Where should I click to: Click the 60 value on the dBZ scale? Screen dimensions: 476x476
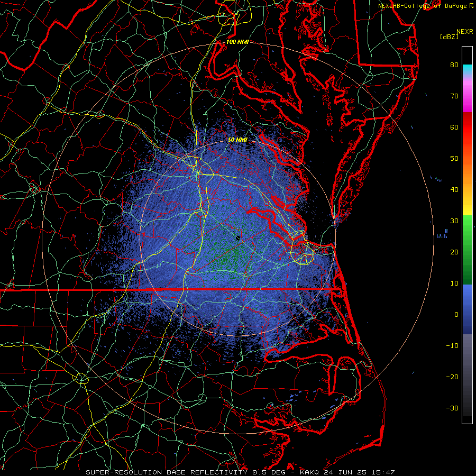[x=454, y=127]
